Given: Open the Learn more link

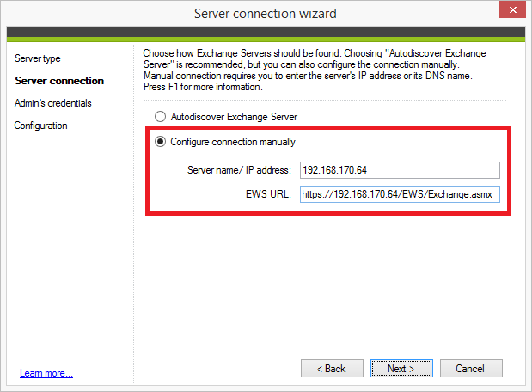Looking at the screenshot, I should 46,373.
